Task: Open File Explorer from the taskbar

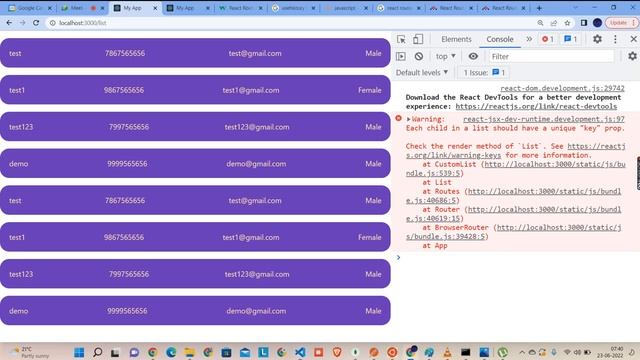Action: point(189,352)
